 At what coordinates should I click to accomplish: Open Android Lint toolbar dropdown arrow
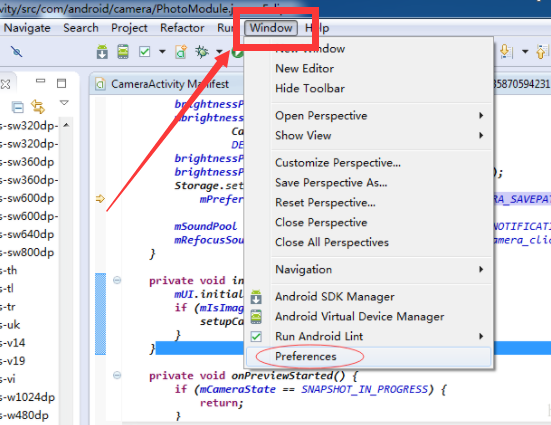tap(162, 52)
